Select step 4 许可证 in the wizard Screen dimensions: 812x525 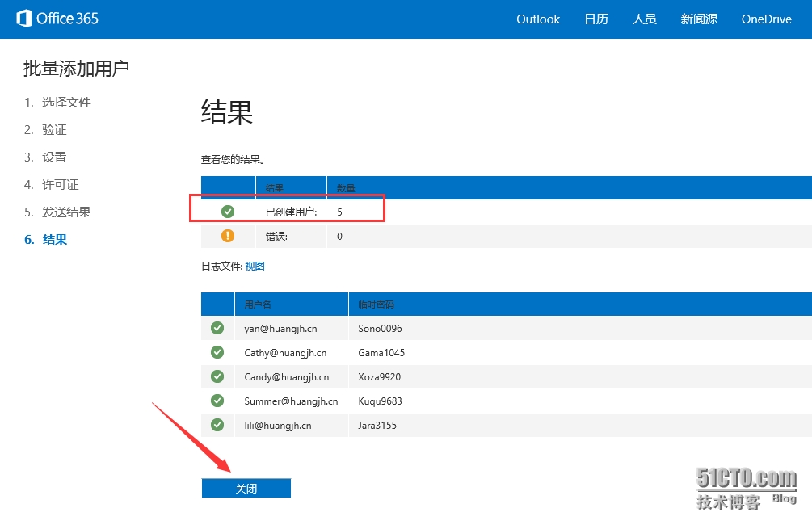pyautogui.click(x=60, y=185)
